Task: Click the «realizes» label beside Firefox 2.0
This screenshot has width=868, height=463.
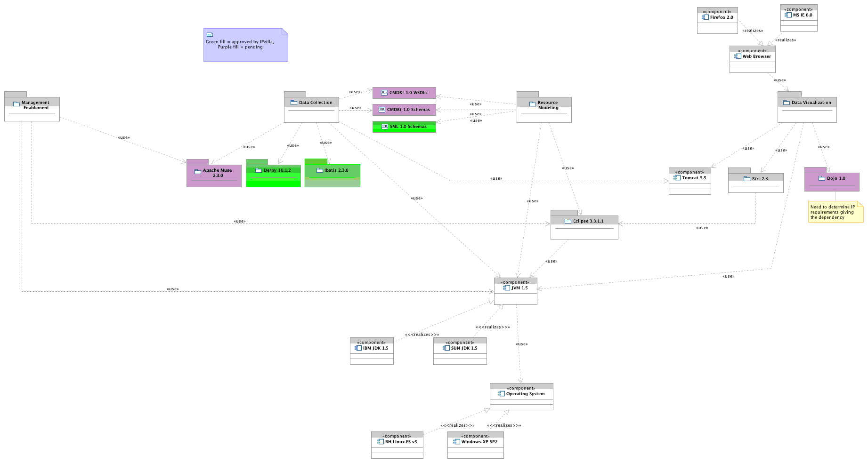Action: (753, 31)
